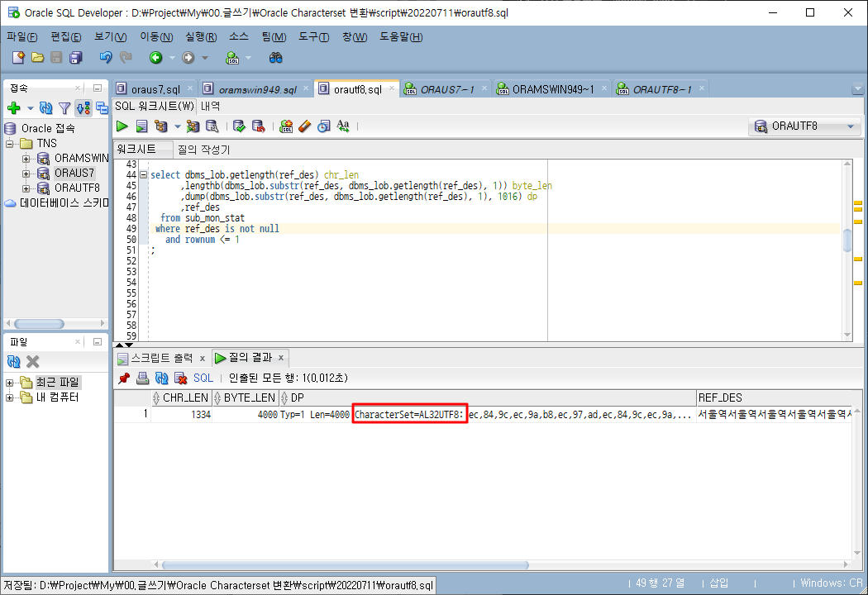Pin the query result with red pin icon

click(124, 378)
